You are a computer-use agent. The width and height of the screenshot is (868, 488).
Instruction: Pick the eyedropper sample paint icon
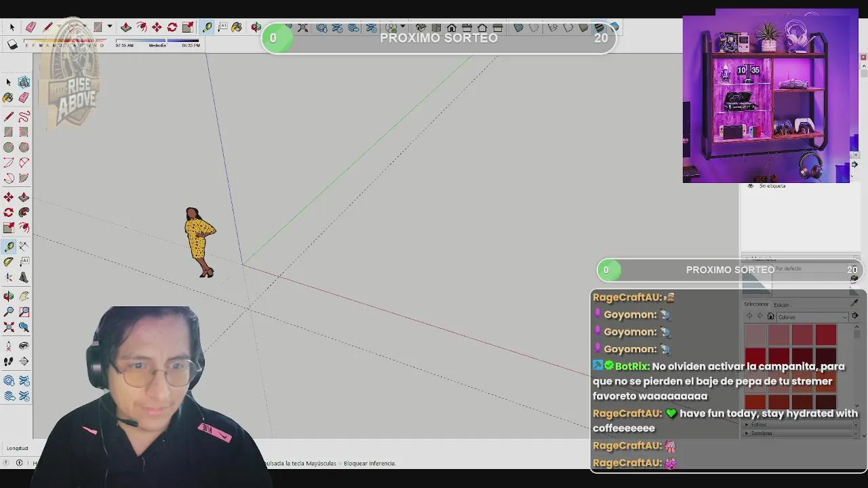tap(854, 303)
